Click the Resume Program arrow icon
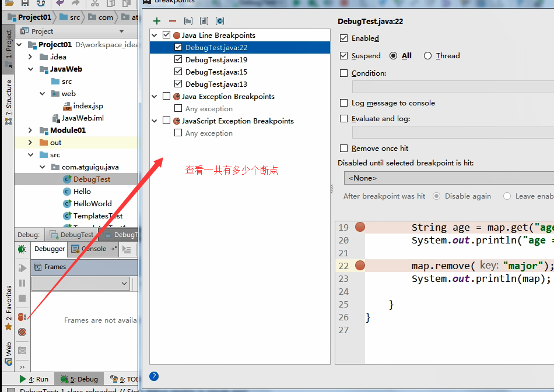 [x=22, y=268]
